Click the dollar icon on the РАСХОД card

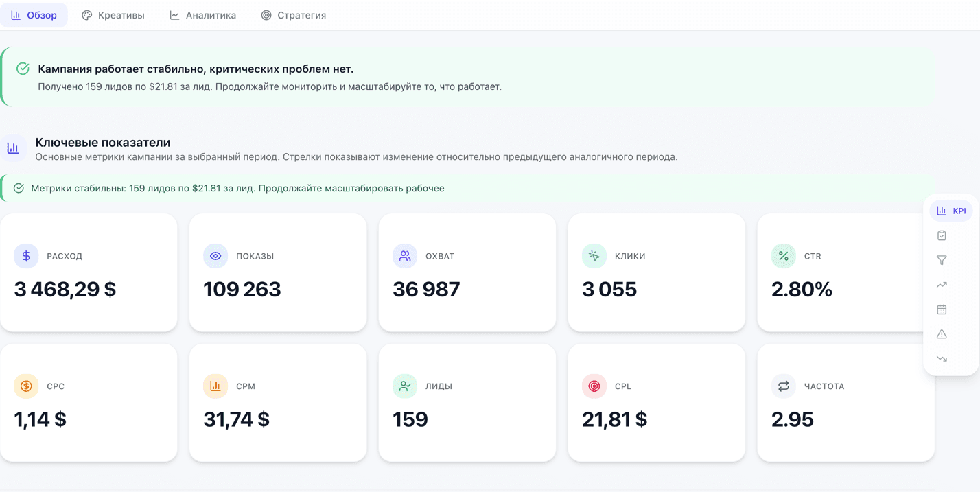26,256
